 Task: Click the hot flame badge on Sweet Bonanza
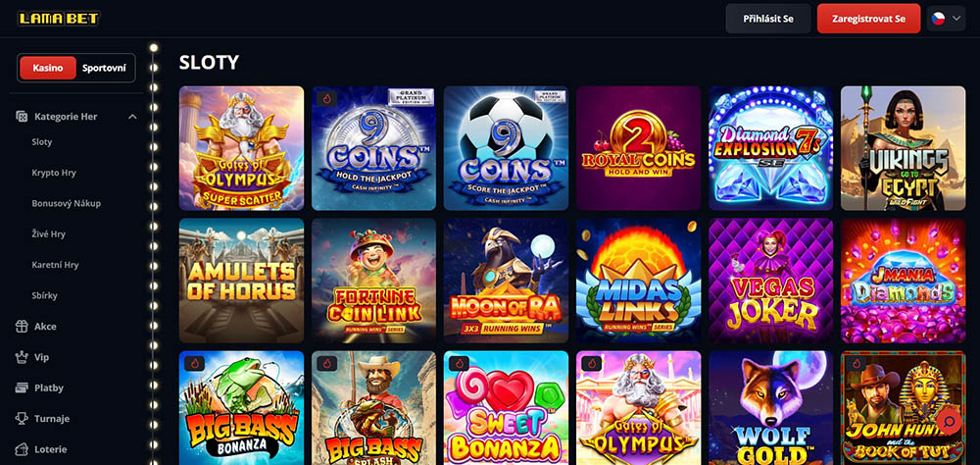click(x=460, y=364)
